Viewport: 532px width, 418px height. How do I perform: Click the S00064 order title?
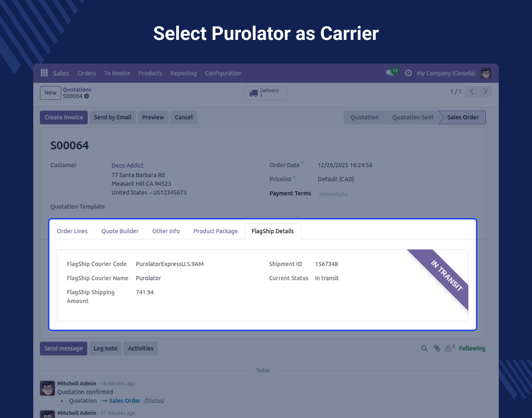(x=69, y=145)
